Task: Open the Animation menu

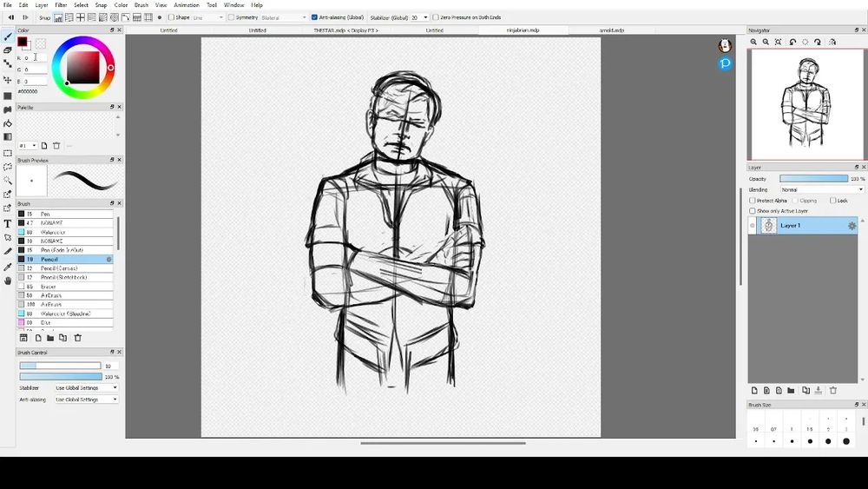Action: [x=187, y=5]
